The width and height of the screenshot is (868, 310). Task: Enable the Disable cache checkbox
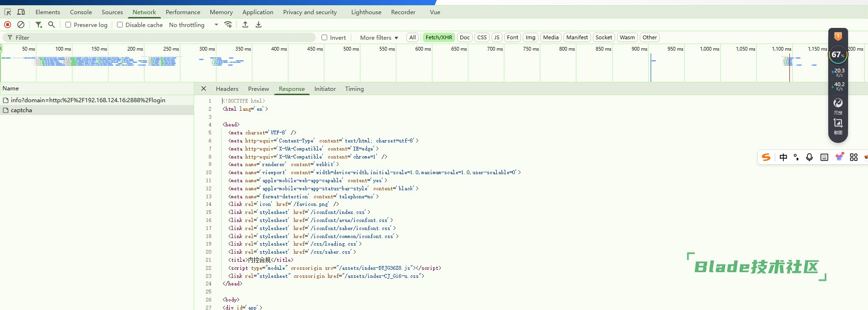click(x=120, y=25)
